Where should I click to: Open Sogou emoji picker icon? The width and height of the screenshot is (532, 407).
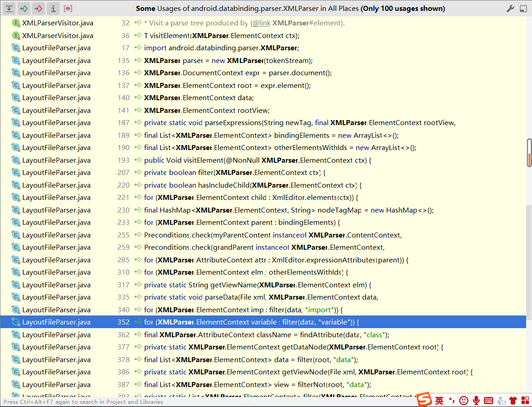tap(463, 400)
